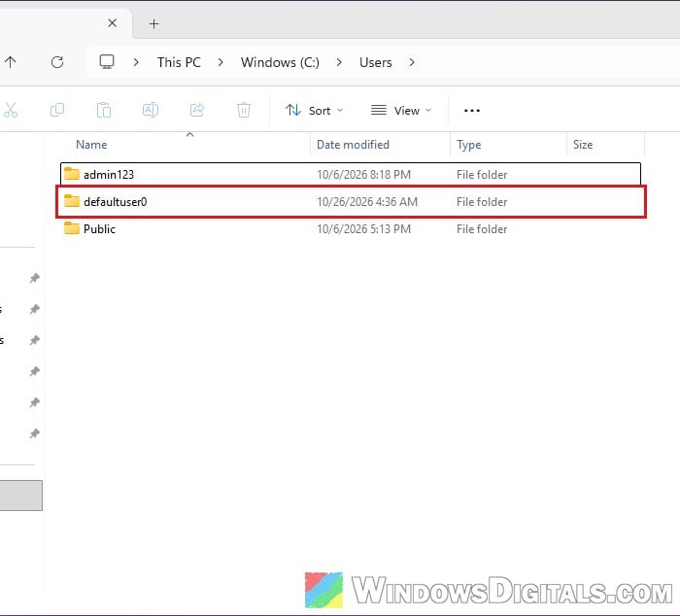Click date 10/26/2026 4:36 AM

pos(367,202)
